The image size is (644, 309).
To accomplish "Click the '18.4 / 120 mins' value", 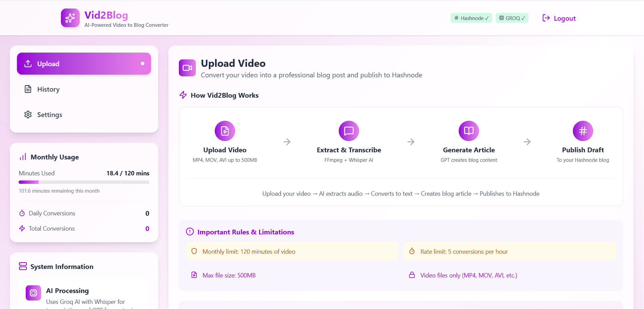I will [128, 173].
